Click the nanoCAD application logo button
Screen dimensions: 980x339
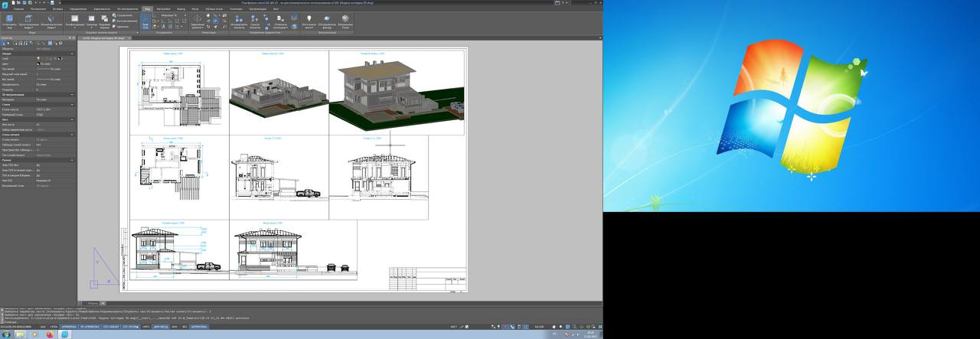[x=5, y=5]
